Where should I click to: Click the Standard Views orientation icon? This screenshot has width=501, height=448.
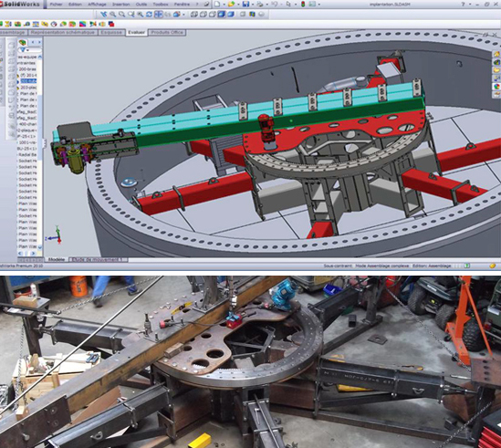click(177, 15)
